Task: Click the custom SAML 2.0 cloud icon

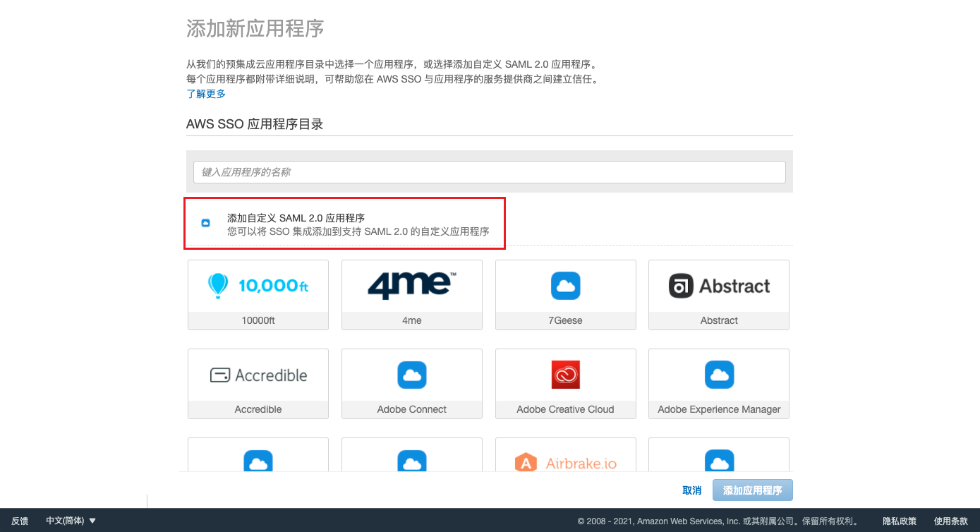Action: tap(206, 223)
